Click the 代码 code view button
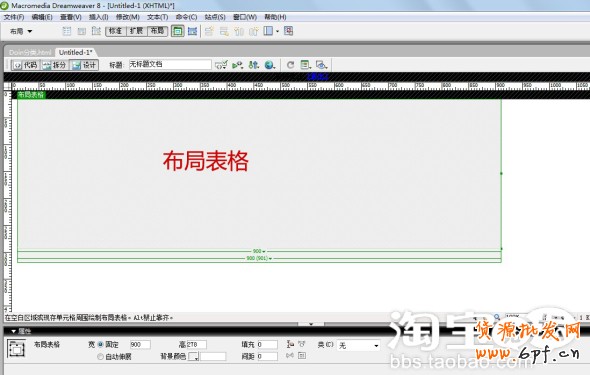 pyautogui.click(x=26, y=65)
